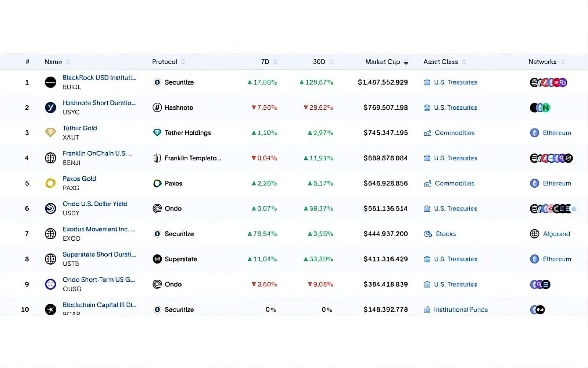Click Securitize protocol name in EXOD row
This screenshot has height=368, width=588.
click(179, 234)
